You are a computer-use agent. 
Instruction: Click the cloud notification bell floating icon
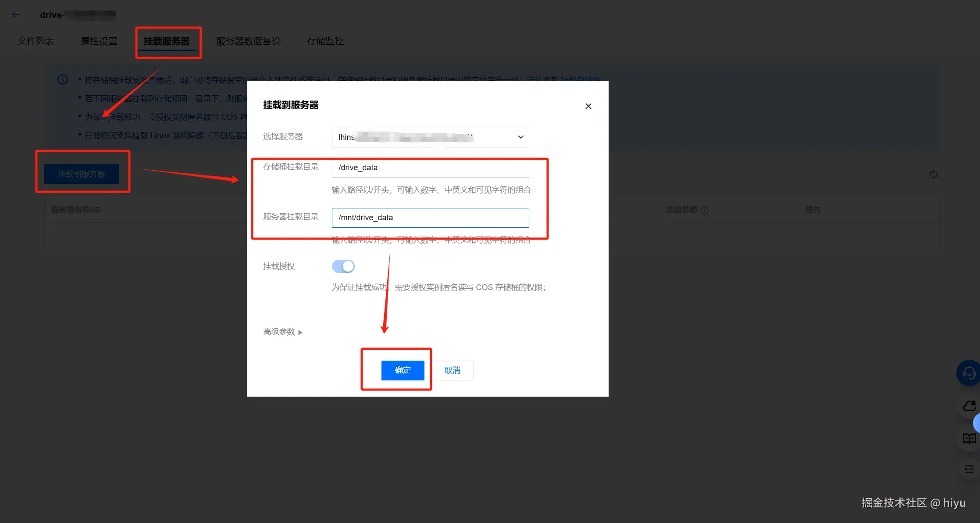(969, 406)
